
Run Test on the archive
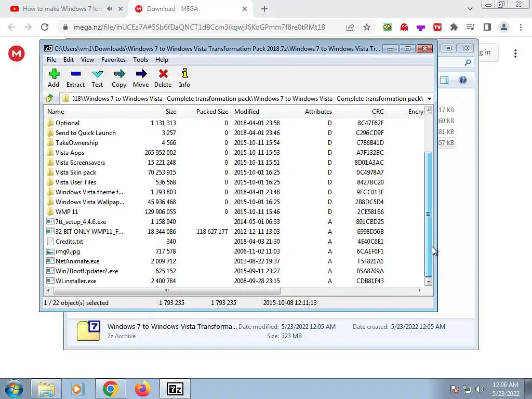(97, 78)
